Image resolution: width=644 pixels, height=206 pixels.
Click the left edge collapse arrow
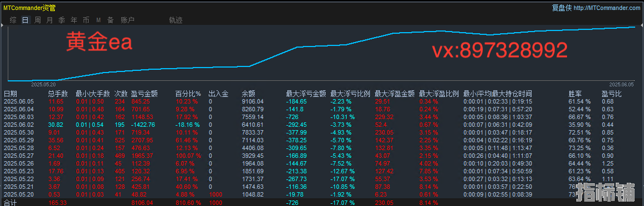(2, 25)
